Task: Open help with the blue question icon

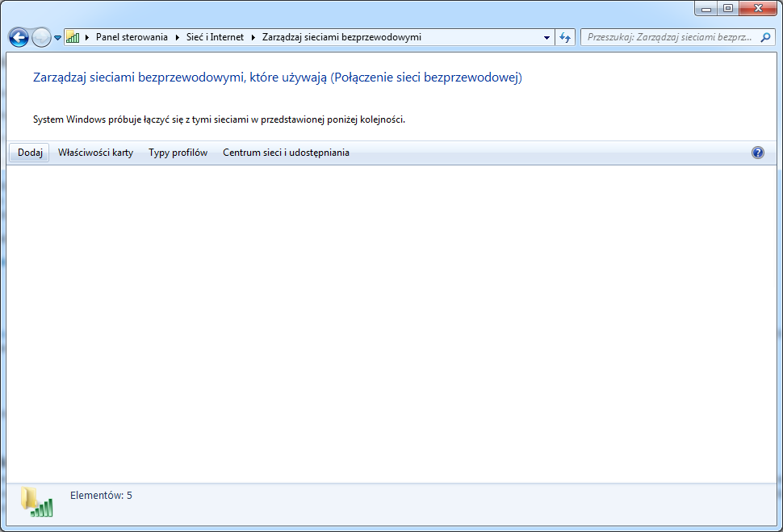Action: coord(757,153)
